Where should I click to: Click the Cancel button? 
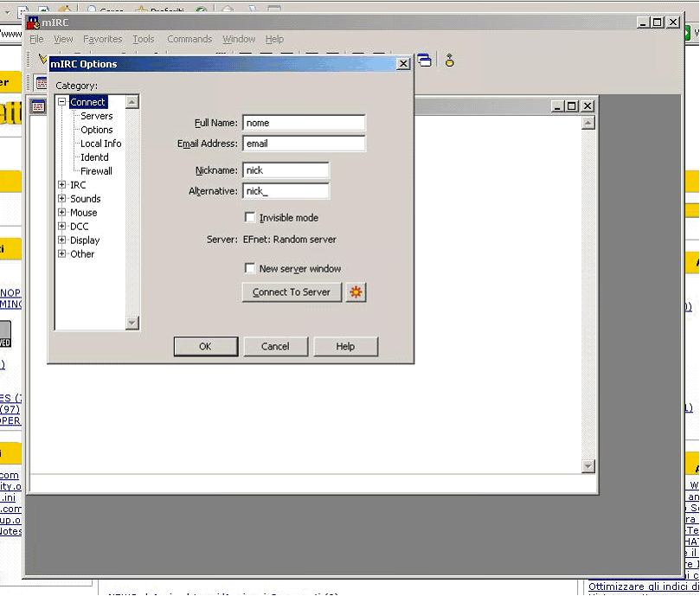[x=275, y=346]
